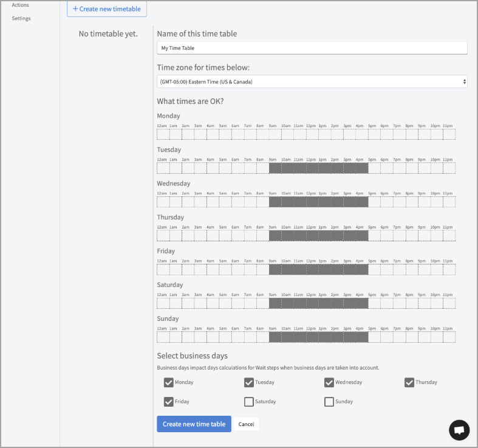The image size is (478, 448).
Task: Select Sunday 8am time slot
Action: tap(262, 337)
